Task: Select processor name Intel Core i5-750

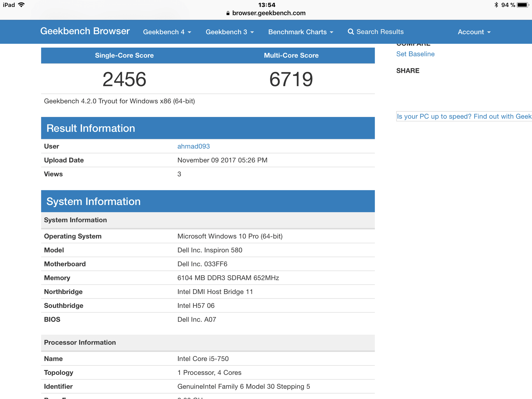Action: pyautogui.click(x=203, y=359)
